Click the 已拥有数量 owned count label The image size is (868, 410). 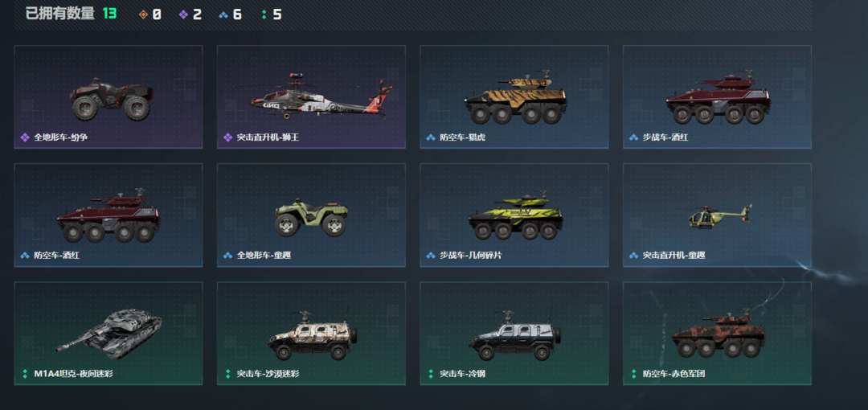(59, 14)
